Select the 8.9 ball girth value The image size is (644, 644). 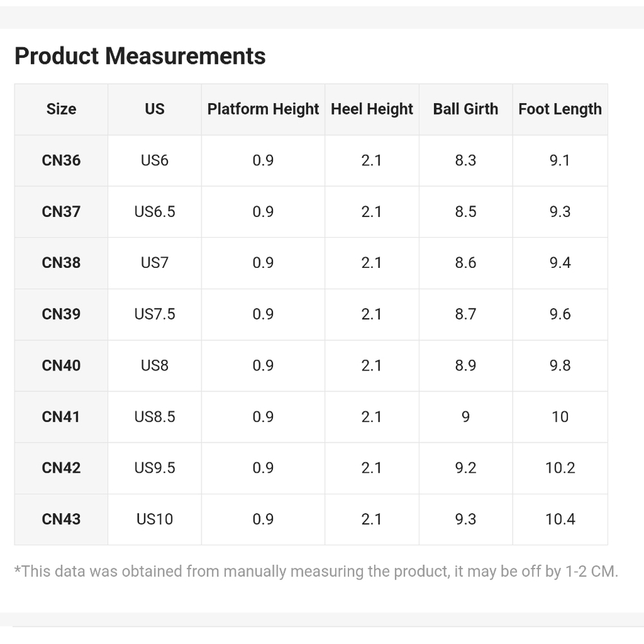(466, 366)
